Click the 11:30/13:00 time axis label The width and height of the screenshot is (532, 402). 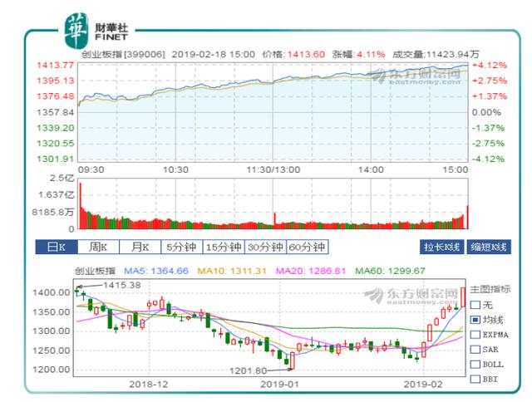click(x=273, y=169)
